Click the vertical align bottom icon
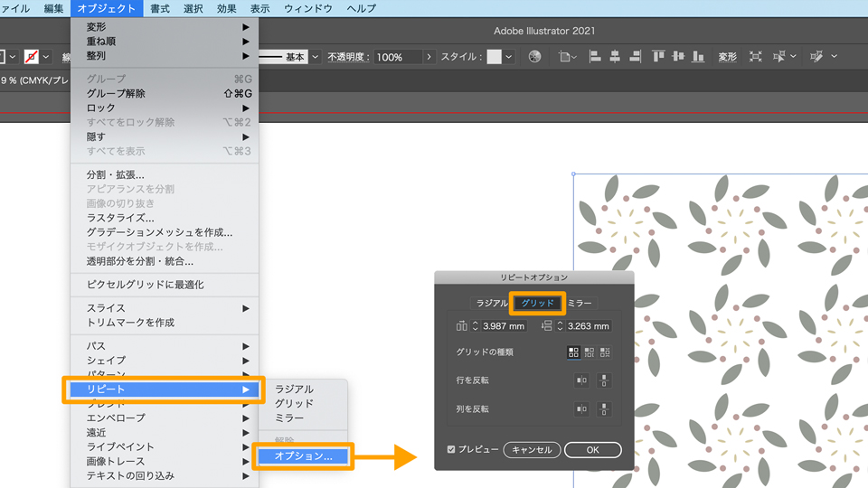868x488 pixels. pyautogui.click(x=698, y=56)
